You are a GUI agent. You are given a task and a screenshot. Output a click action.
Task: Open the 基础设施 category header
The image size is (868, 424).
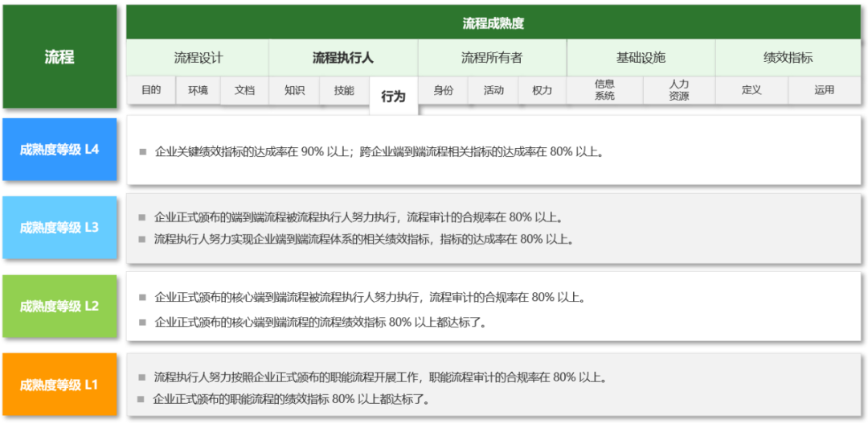pyautogui.click(x=641, y=58)
